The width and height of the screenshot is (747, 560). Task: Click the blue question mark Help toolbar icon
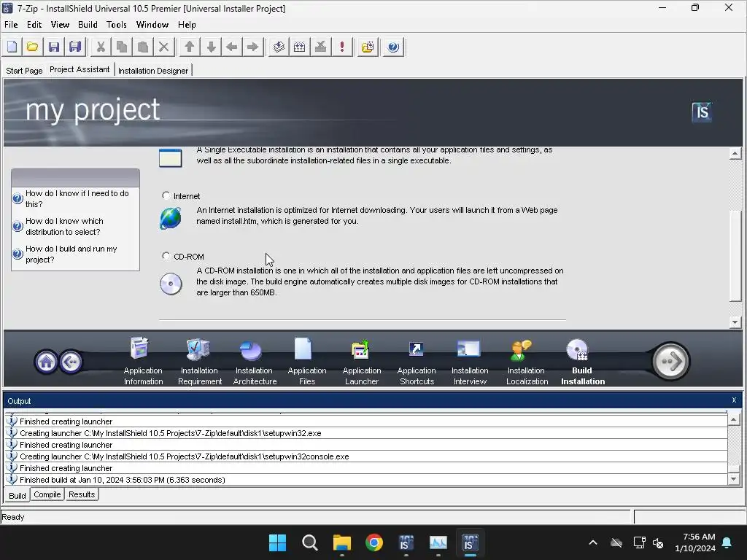(393, 47)
